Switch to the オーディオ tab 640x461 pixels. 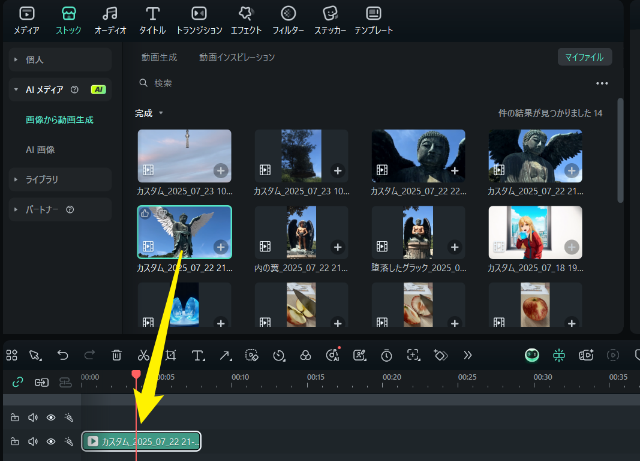coord(110,20)
